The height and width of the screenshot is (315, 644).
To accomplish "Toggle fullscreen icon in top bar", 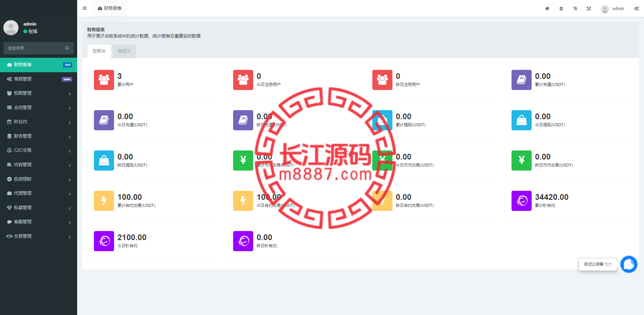I will click(x=589, y=8).
